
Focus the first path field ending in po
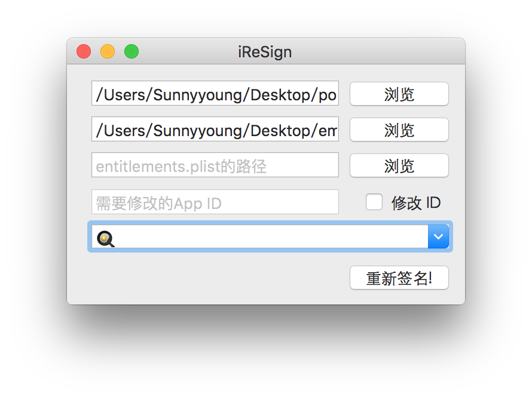point(215,94)
